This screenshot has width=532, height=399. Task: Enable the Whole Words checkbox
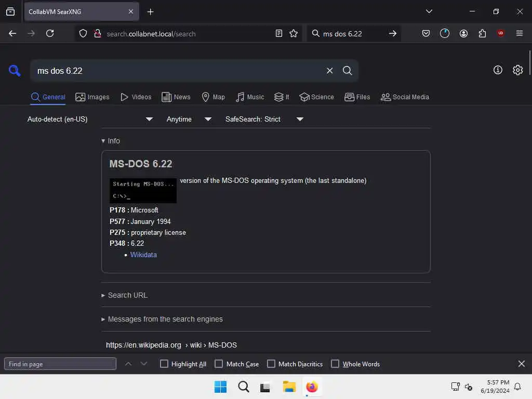(335, 364)
